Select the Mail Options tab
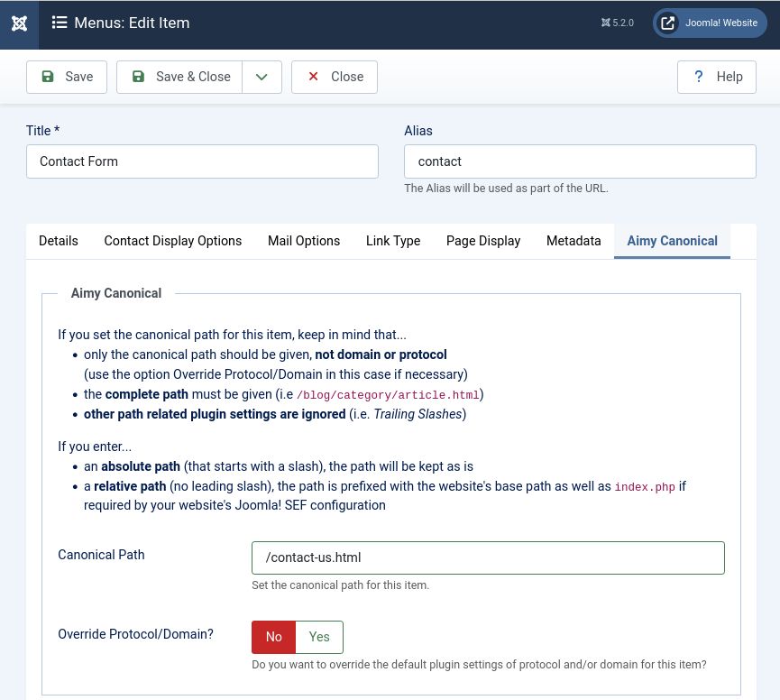 pyautogui.click(x=304, y=241)
